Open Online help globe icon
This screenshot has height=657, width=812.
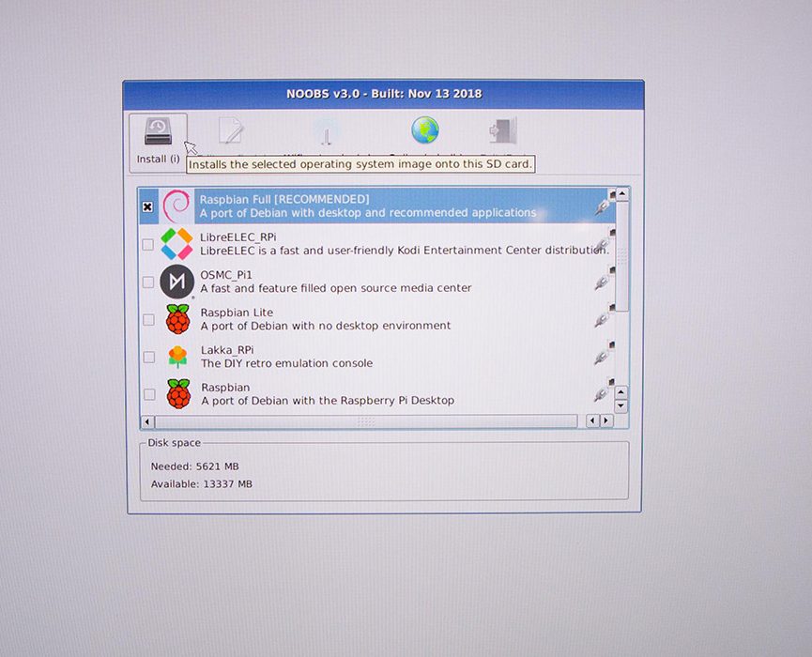pyautogui.click(x=425, y=130)
